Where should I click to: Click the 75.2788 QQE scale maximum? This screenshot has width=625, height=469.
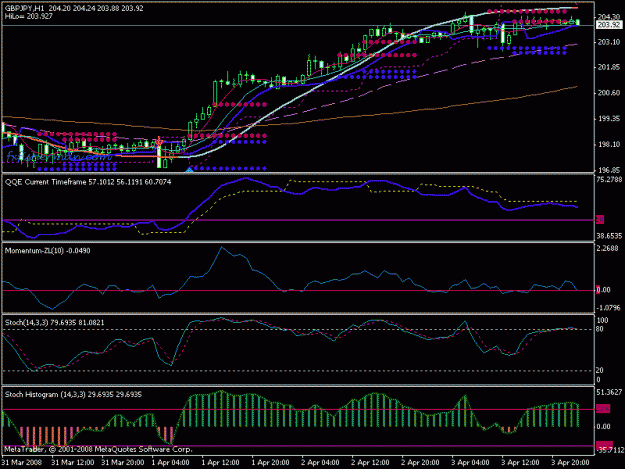coord(609,180)
